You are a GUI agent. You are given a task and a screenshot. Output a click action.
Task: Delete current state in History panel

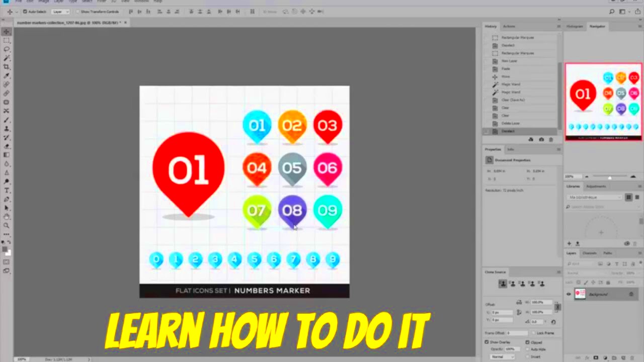(550, 139)
